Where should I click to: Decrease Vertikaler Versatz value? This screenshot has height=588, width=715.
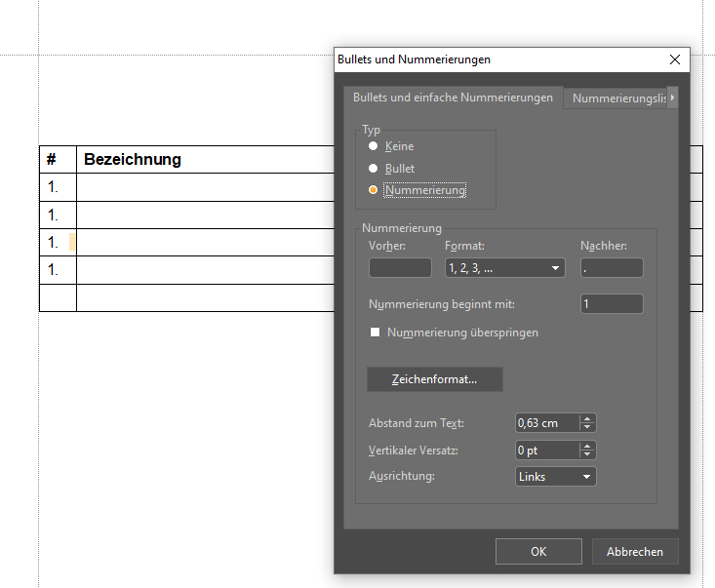tap(587, 454)
